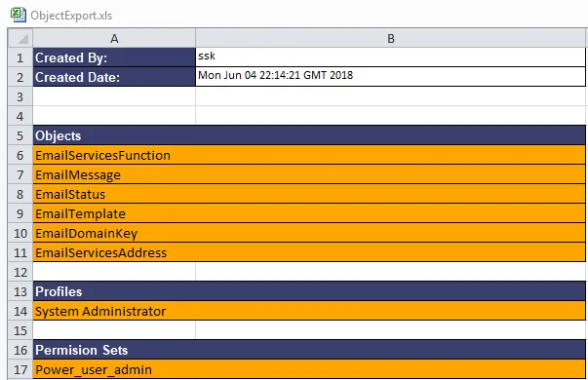This screenshot has height=380, width=588.
Task: Click the 'Profiles' section header cell
Action: (309, 291)
